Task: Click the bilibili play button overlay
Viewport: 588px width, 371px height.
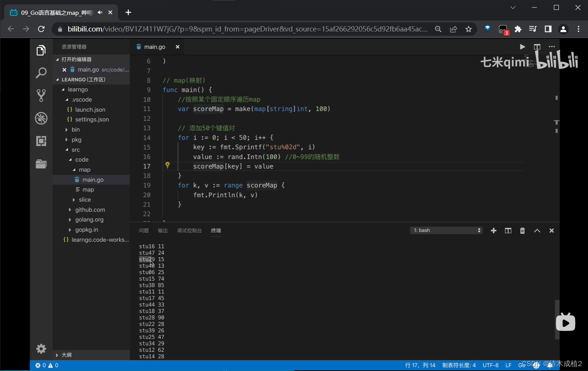Action: tap(565, 322)
